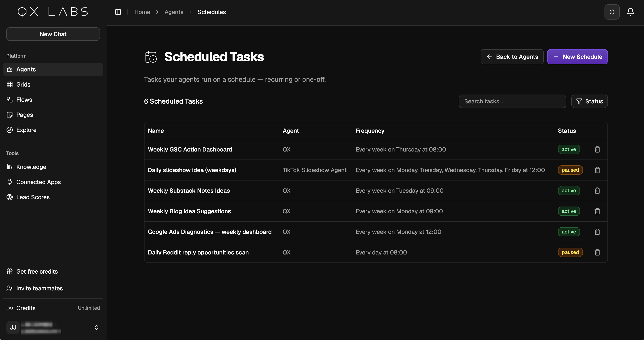Screen dimensions: 644x340
Task: Create a New Schedule
Action: [577, 57]
